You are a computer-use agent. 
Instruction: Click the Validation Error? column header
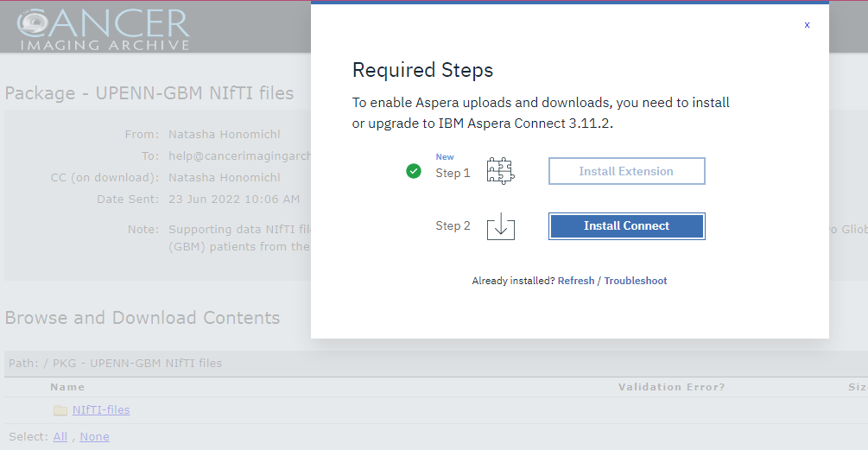[x=671, y=387]
